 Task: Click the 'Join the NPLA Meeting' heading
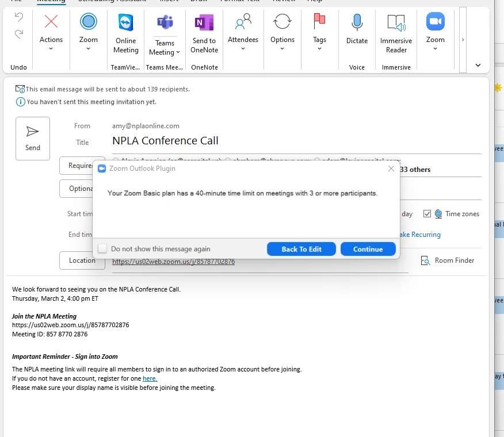pos(44,316)
